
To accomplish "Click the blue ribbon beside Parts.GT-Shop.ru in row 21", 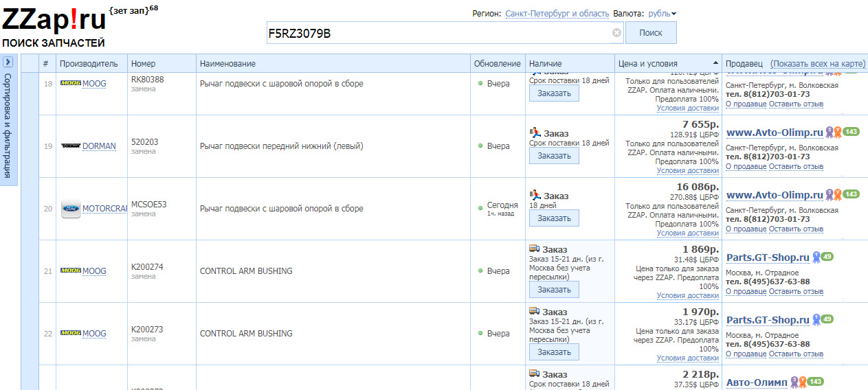I will 816,257.
